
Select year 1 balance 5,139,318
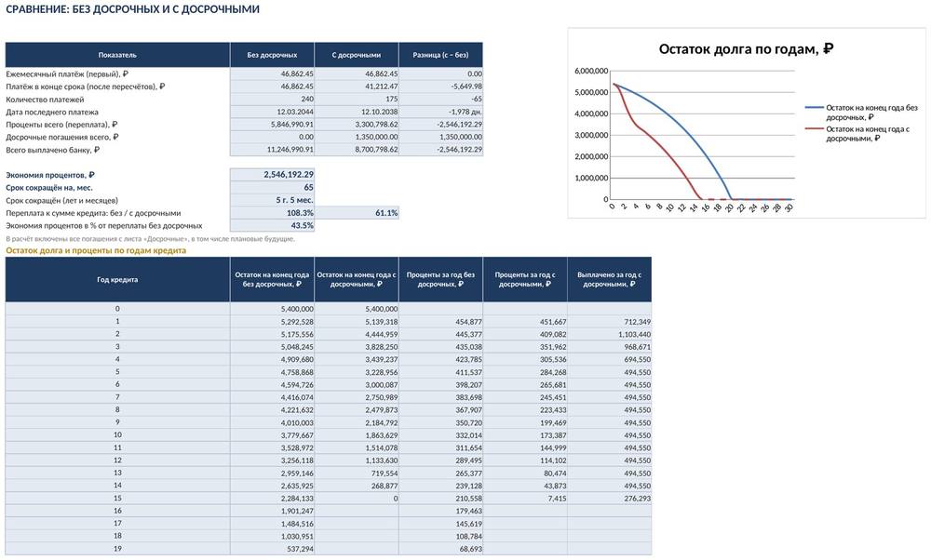(x=357, y=322)
